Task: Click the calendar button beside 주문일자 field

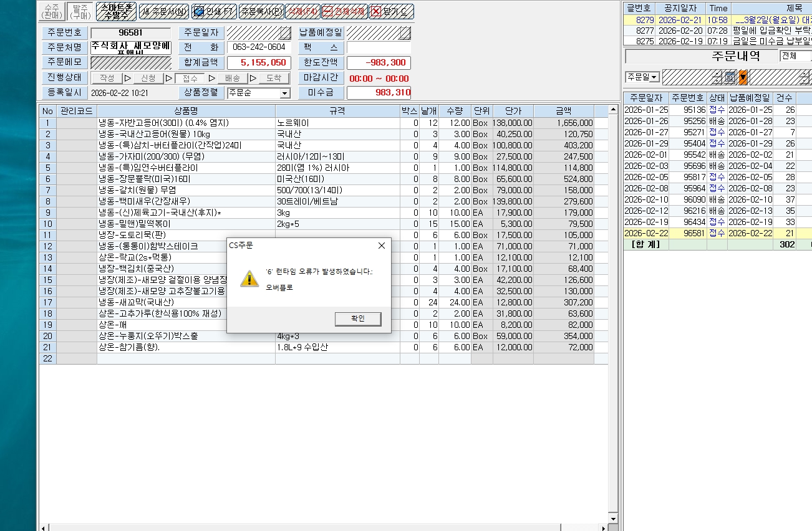Action: pos(285,32)
